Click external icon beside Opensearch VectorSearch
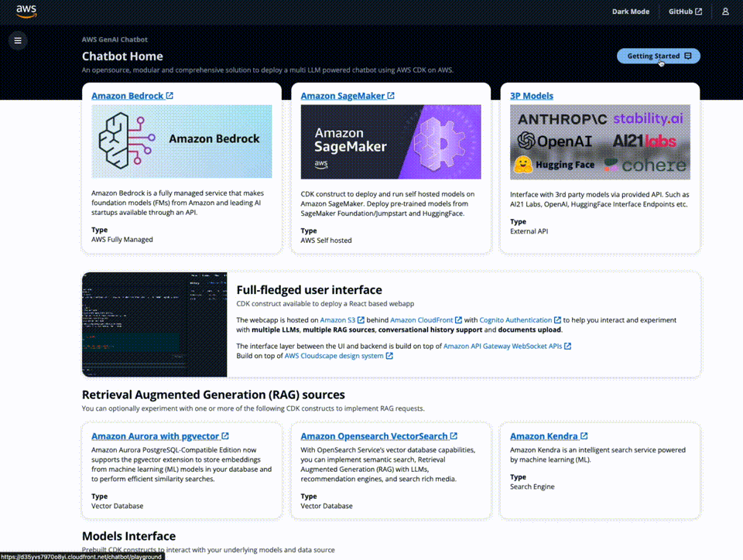The height and width of the screenshot is (560, 743). [454, 436]
